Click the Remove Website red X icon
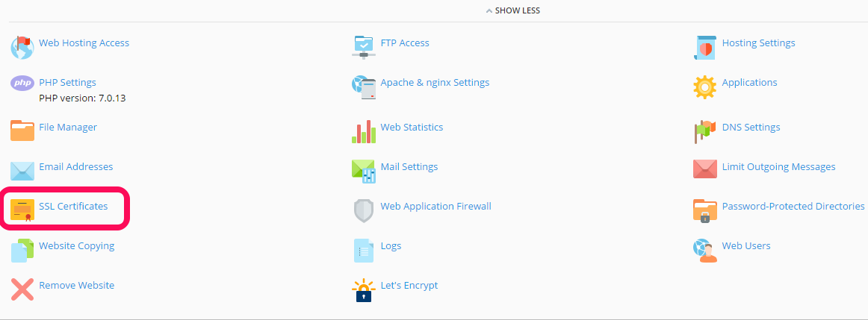 pyautogui.click(x=22, y=289)
